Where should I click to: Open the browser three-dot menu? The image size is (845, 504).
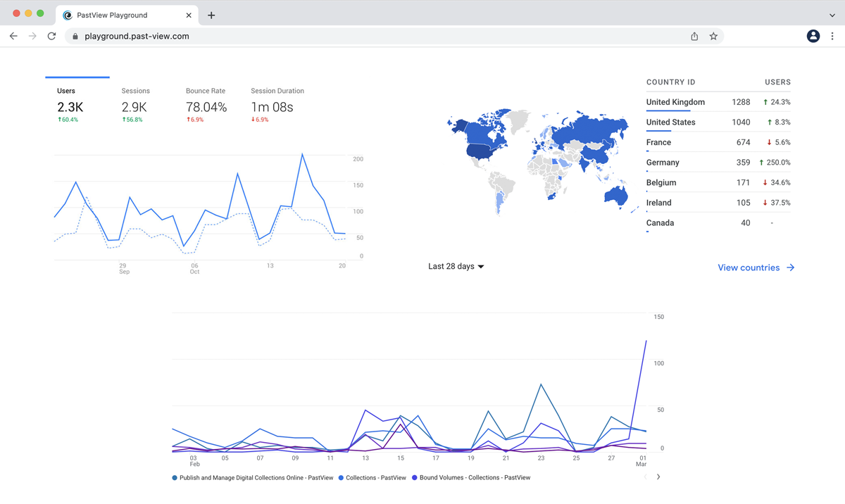click(x=832, y=36)
